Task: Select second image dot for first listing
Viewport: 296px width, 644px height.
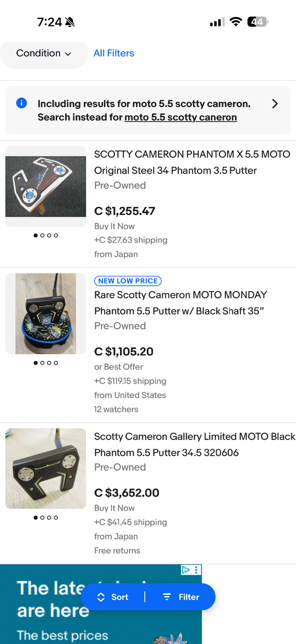Action: [43, 235]
